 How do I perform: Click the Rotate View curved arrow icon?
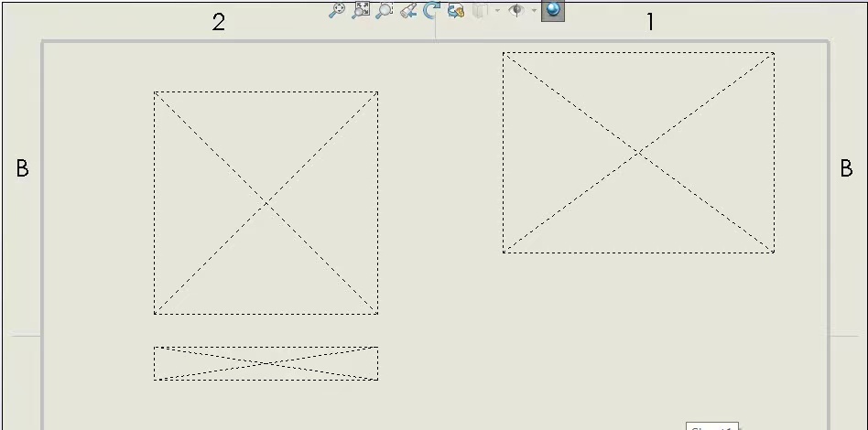click(x=432, y=10)
